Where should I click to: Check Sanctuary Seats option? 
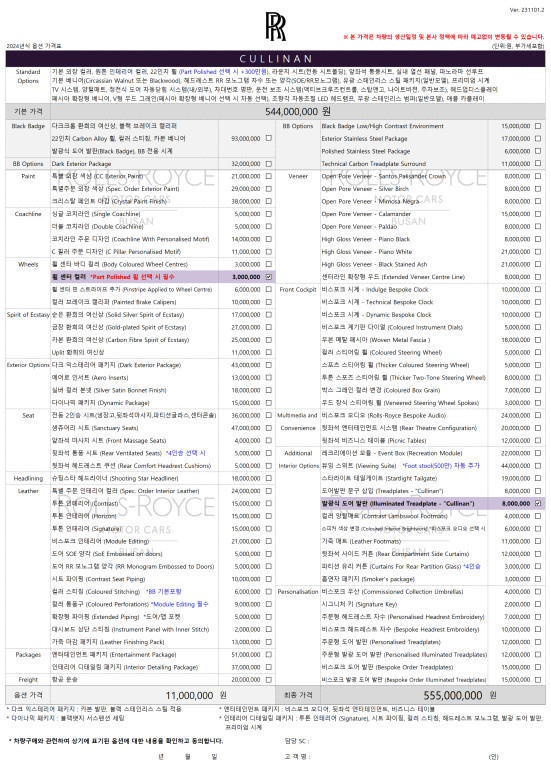coord(268,428)
